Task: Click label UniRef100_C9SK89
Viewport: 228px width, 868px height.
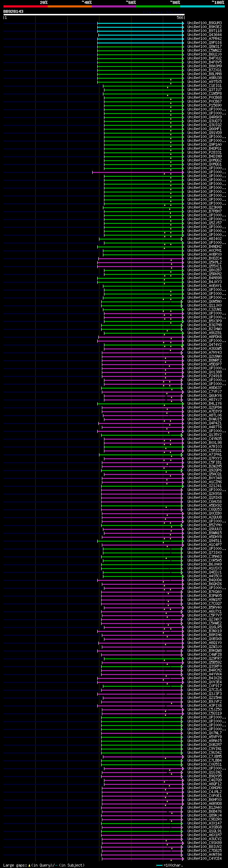Action: point(204,843)
